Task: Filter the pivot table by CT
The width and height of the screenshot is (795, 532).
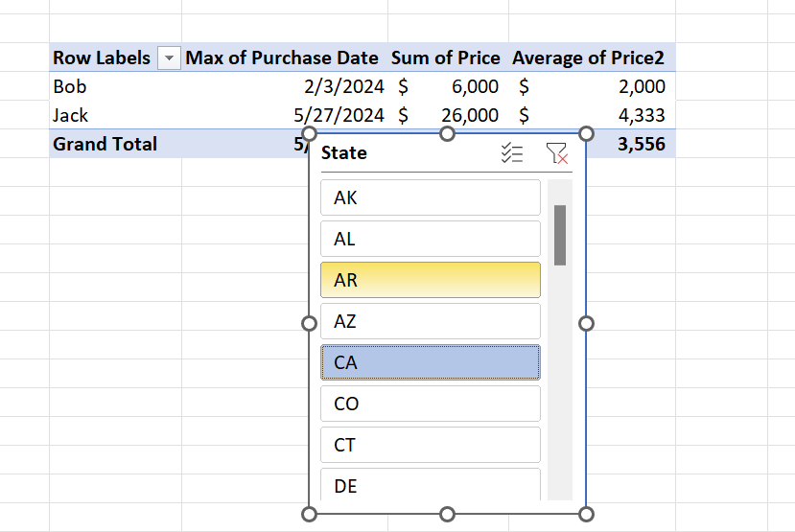Action: pos(430,445)
